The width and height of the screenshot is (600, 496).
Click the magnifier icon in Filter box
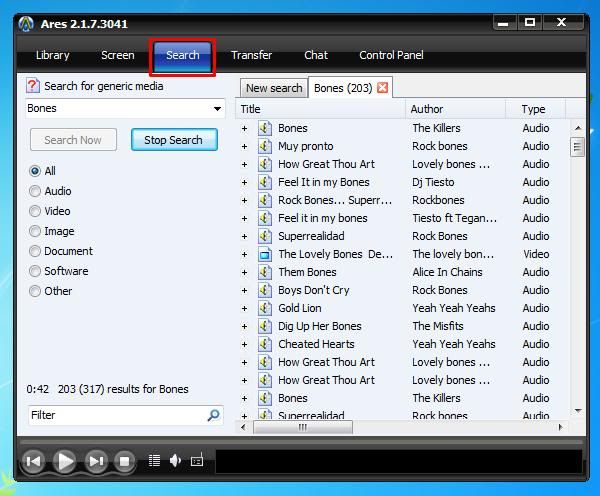point(213,415)
